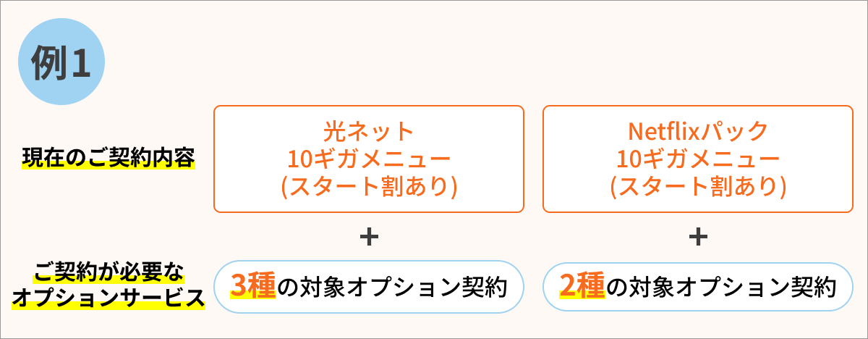This screenshot has height=339, width=868.
Task: Click the orange 3種 text
Action: point(253,288)
